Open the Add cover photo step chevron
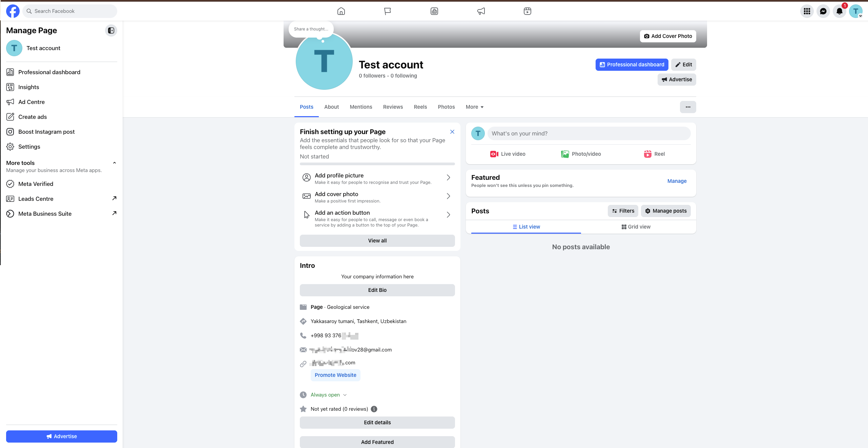The height and width of the screenshot is (448, 868). [x=448, y=196]
